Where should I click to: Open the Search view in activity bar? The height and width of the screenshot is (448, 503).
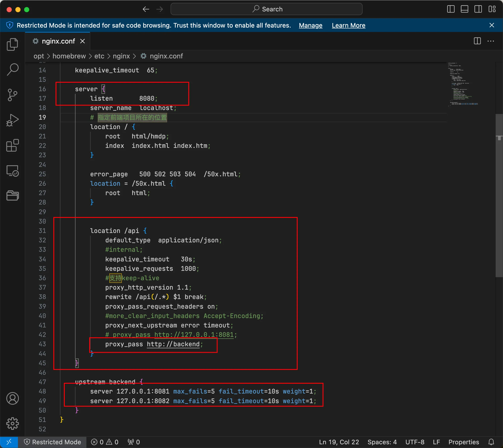tap(12, 70)
